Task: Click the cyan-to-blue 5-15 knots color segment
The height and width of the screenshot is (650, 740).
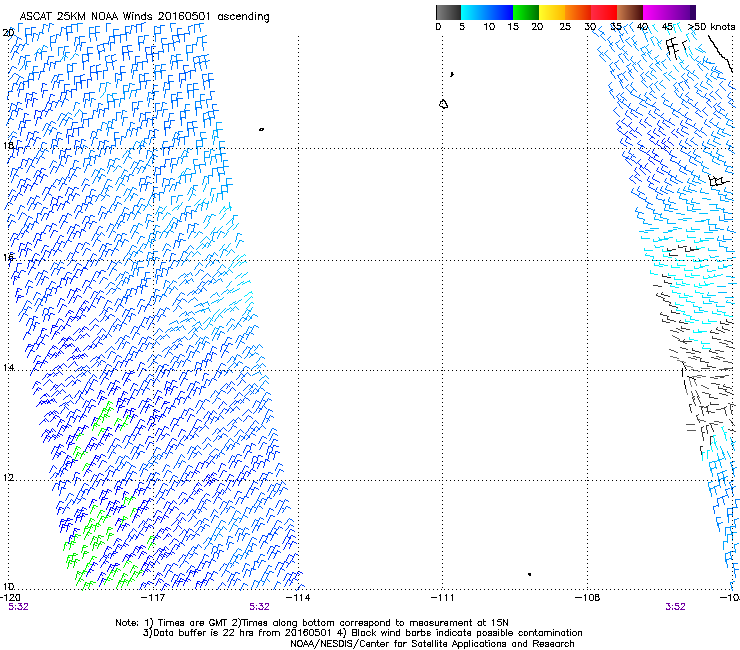Action: click(x=487, y=12)
